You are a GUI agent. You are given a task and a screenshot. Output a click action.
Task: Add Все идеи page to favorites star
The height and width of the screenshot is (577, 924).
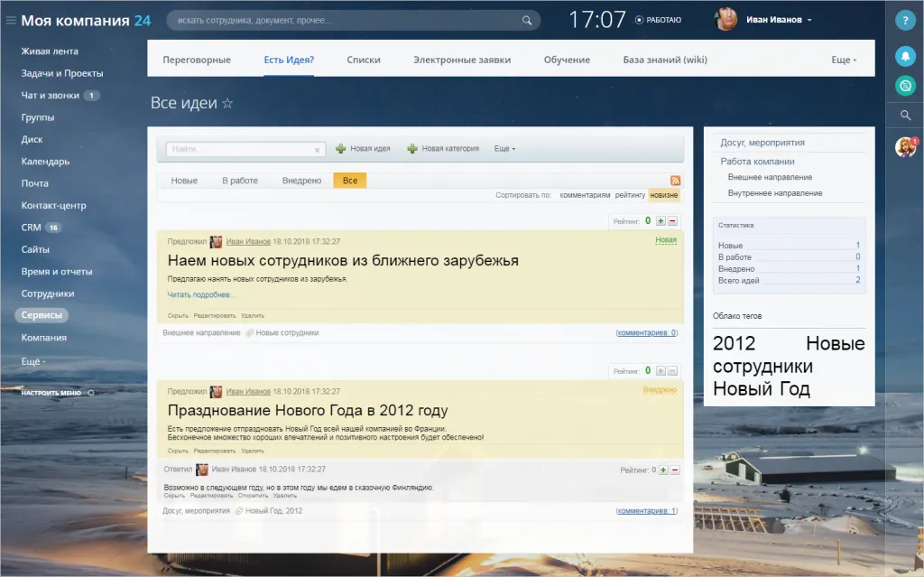click(227, 103)
